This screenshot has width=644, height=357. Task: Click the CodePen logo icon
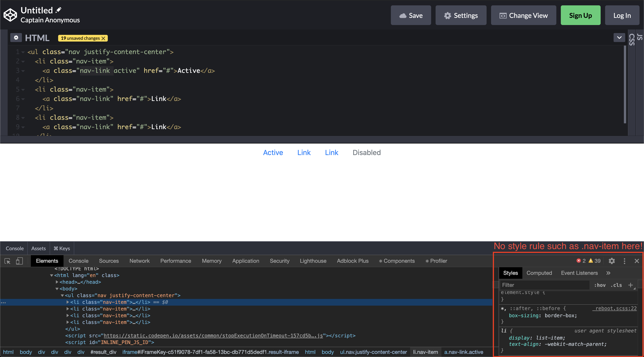click(10, 15)
